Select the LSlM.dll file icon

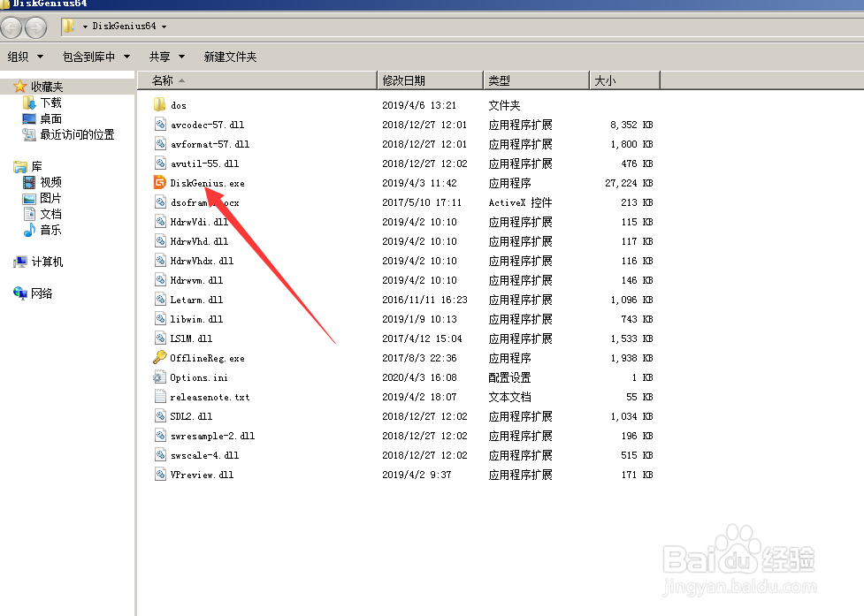click(x=160, y=338)
